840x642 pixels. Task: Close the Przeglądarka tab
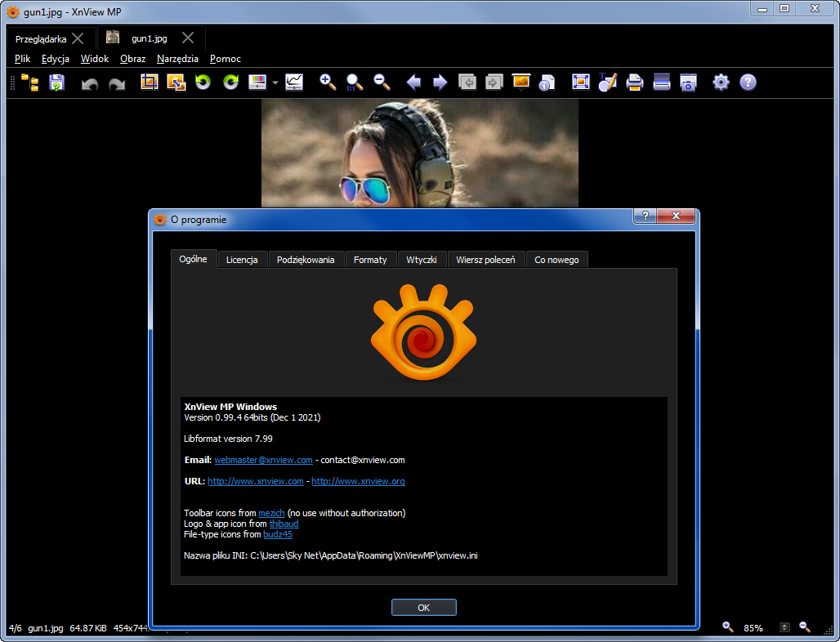point(78,38)
